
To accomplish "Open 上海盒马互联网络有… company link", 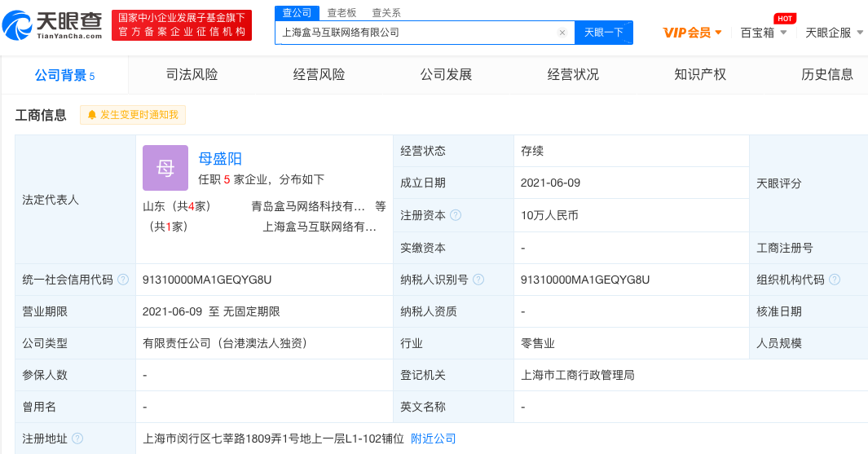I will [x=319, y=227].
